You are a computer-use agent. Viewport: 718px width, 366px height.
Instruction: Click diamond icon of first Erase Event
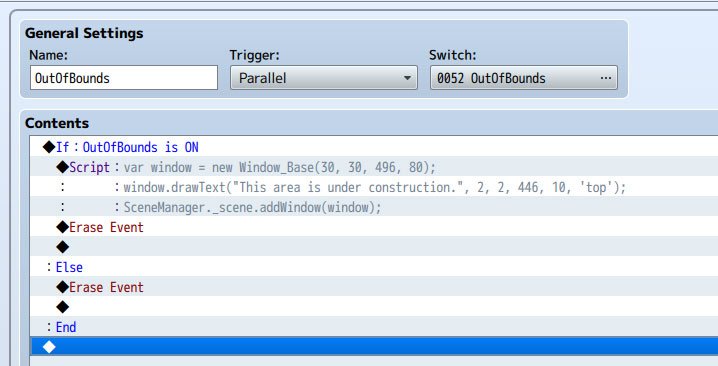point(62,227)
